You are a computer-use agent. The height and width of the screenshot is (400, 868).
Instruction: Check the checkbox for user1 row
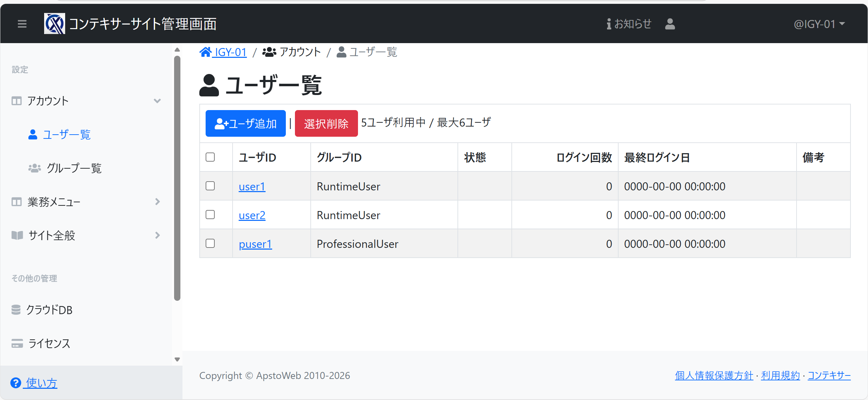point(210,186)
